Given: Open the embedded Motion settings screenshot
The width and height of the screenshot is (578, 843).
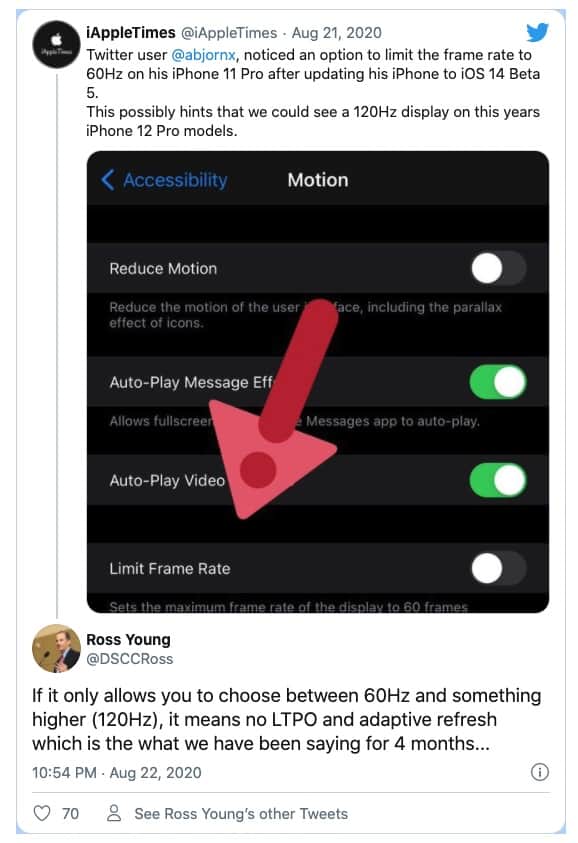Looking at the screenshot, I should (x=318, y=382).
